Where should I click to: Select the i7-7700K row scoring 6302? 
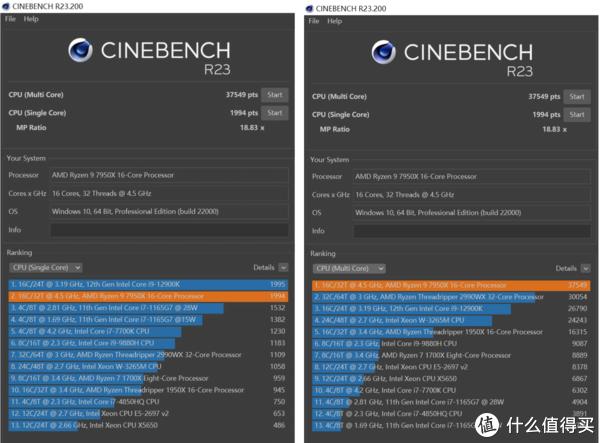click(451, 391)
